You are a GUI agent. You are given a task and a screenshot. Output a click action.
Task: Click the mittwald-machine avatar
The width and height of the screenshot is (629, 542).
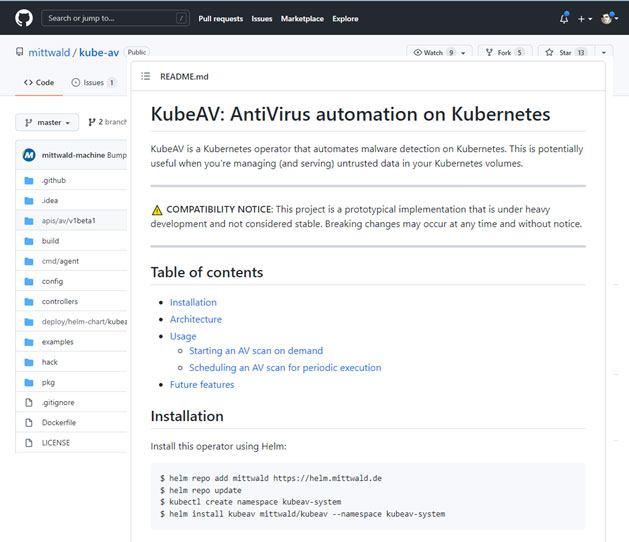tap(30, 155)
